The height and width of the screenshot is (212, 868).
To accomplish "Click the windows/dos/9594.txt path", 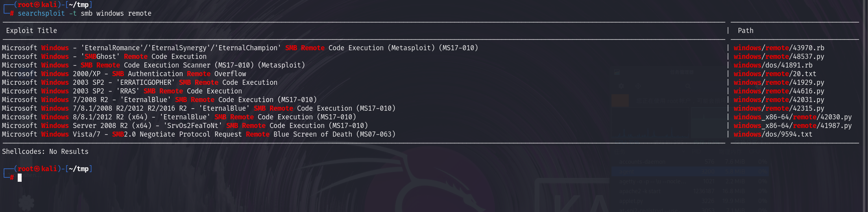I will tap(773, 134).
